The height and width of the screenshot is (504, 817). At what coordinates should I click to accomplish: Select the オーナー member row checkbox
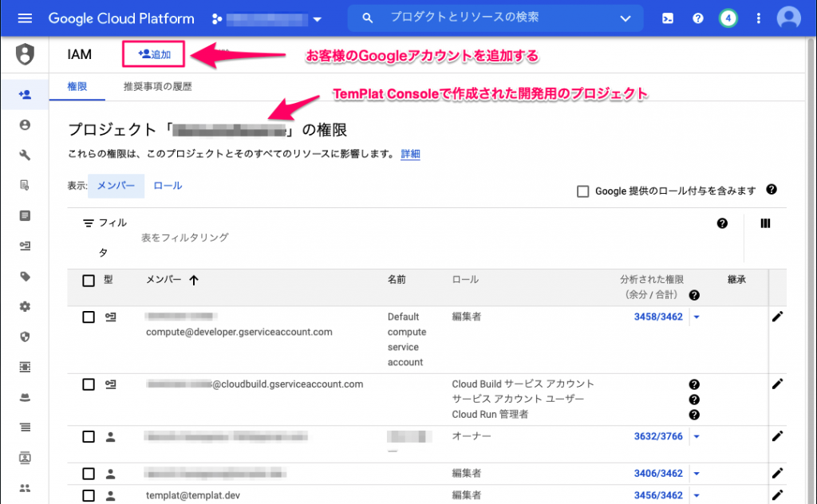click(89, 436)
